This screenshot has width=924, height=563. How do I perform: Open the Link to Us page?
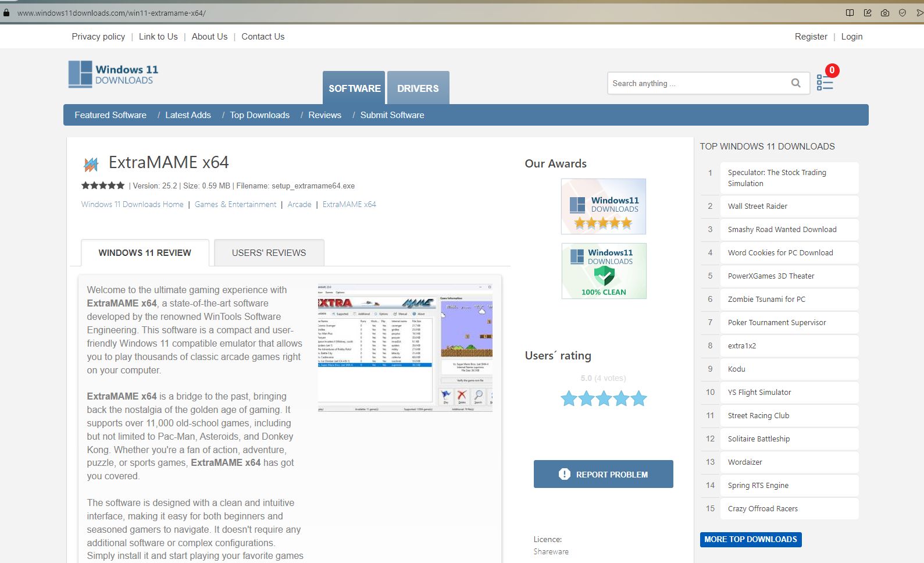(x=158, y=37)
